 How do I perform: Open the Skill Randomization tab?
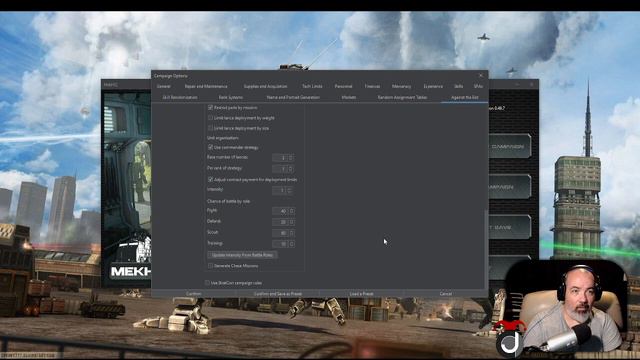180,98
